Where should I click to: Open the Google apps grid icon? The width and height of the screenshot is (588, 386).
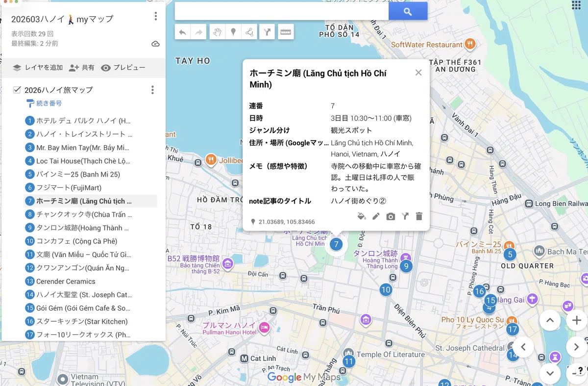[x=576, y=5]
